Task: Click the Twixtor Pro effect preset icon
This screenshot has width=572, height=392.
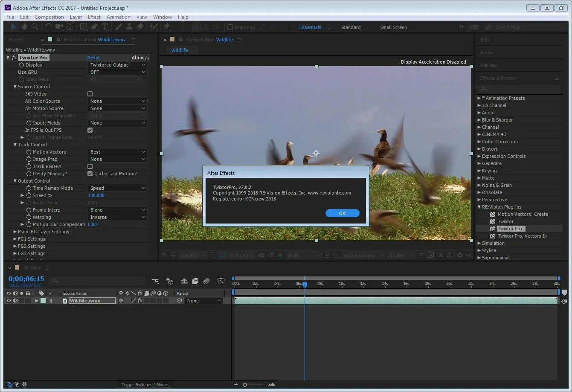Action: tap(493, 229)
